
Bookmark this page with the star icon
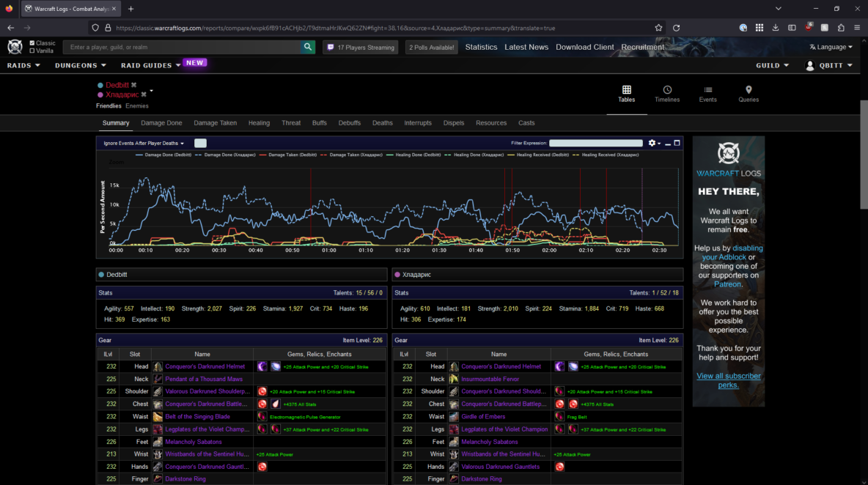[659, 28]
